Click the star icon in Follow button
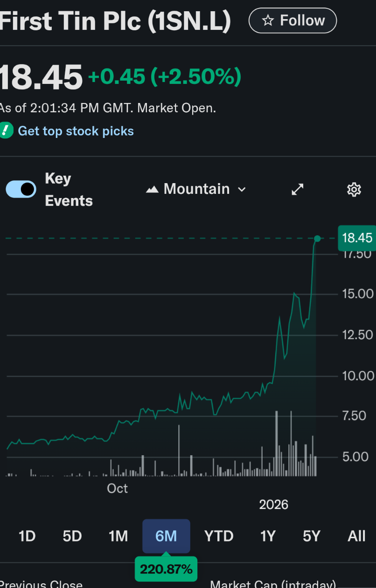 pos(268,21)
